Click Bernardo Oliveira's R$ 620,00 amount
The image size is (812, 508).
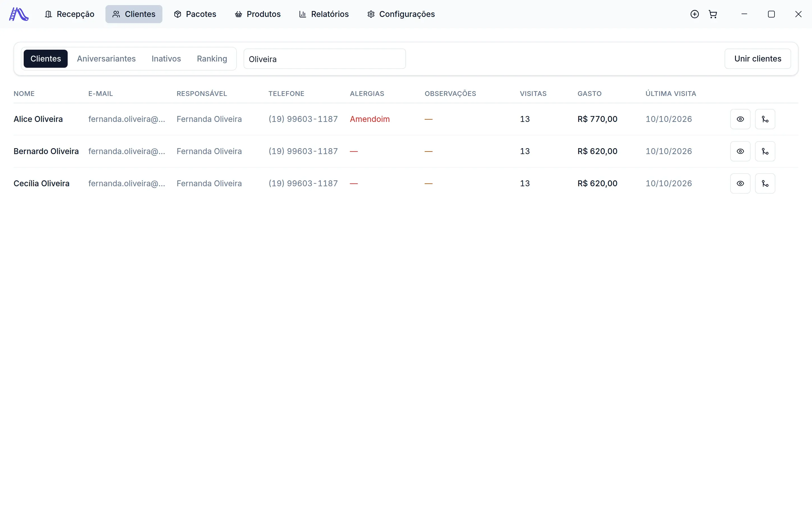597,151
